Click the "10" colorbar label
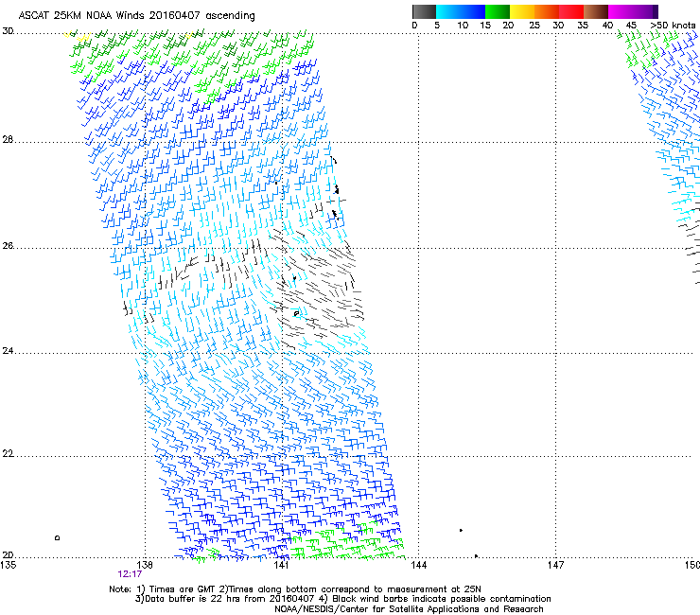700x615 pixels. [x=463, y=26]
